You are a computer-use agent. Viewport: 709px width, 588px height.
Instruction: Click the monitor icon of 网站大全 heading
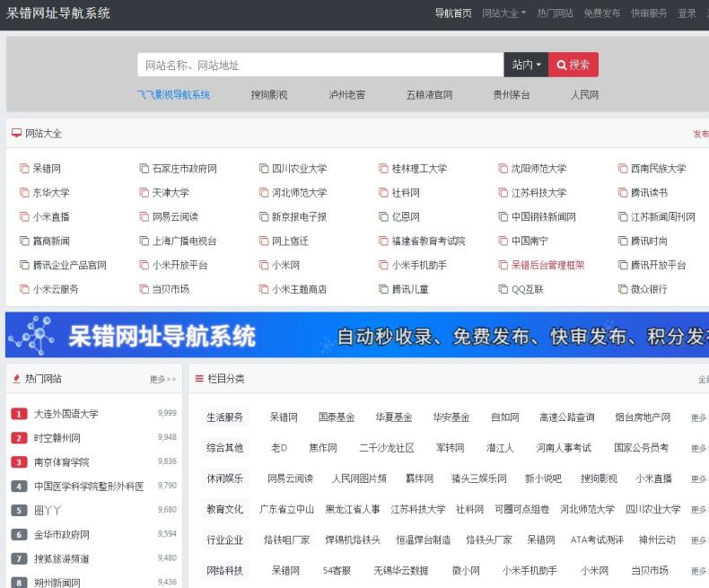(17, 133)
